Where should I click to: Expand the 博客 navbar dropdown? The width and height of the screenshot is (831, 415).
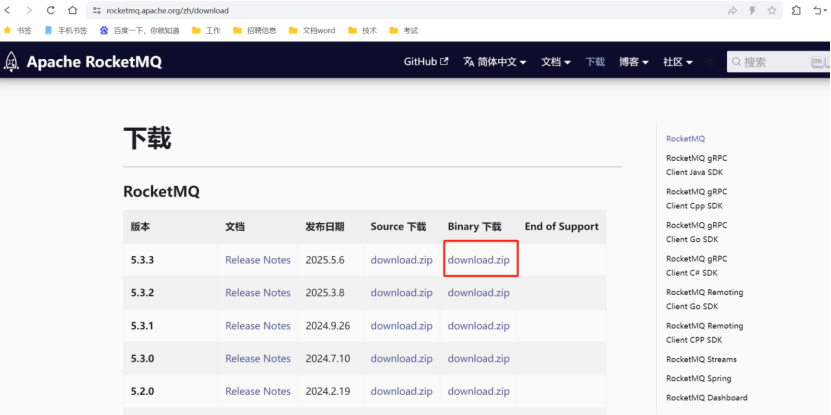634,62
